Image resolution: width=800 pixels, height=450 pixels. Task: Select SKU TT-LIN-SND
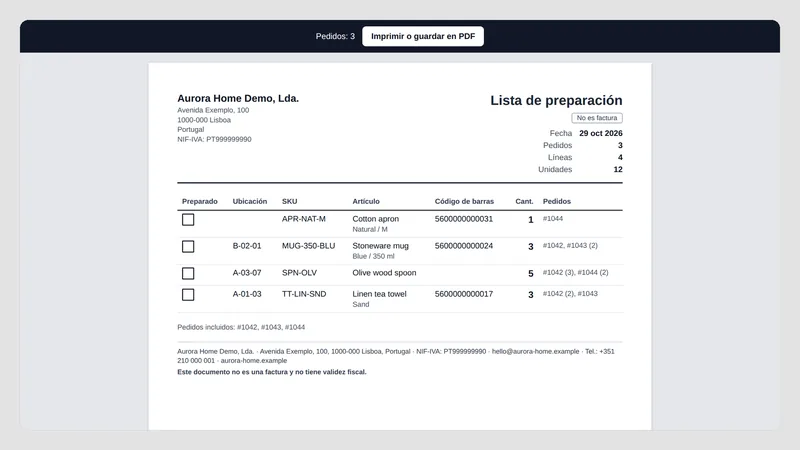pos(304,294)
